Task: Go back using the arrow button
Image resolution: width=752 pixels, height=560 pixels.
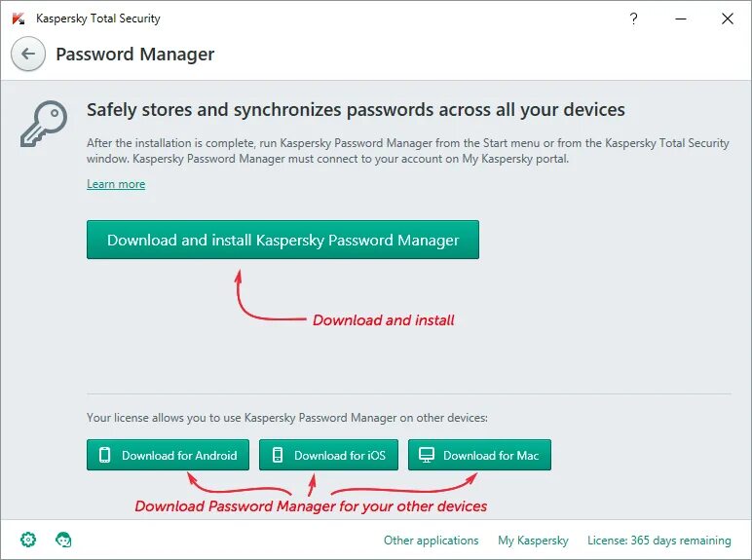Action: pyautogui.click(x=28, y=54)
